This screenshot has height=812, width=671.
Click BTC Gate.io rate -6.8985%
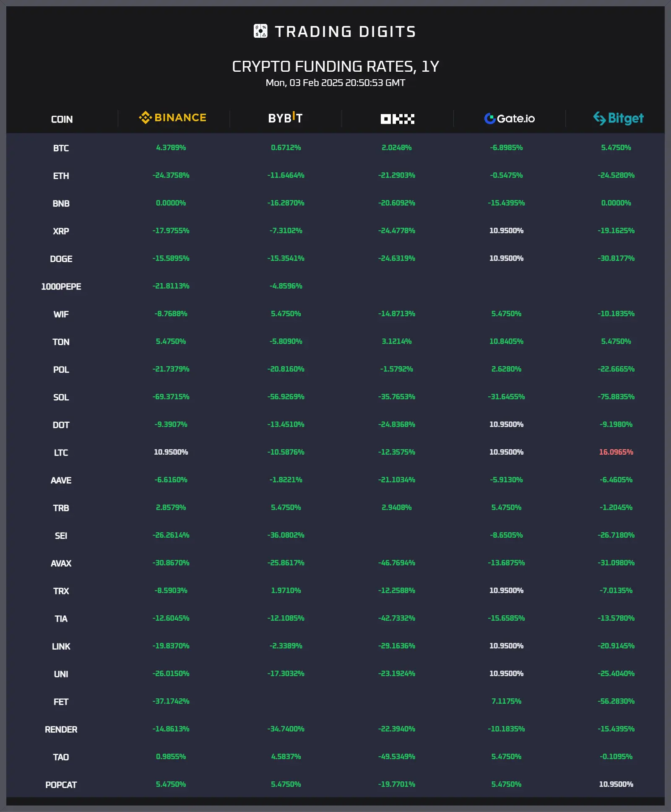pyautogui.click(x=507, y=148)
